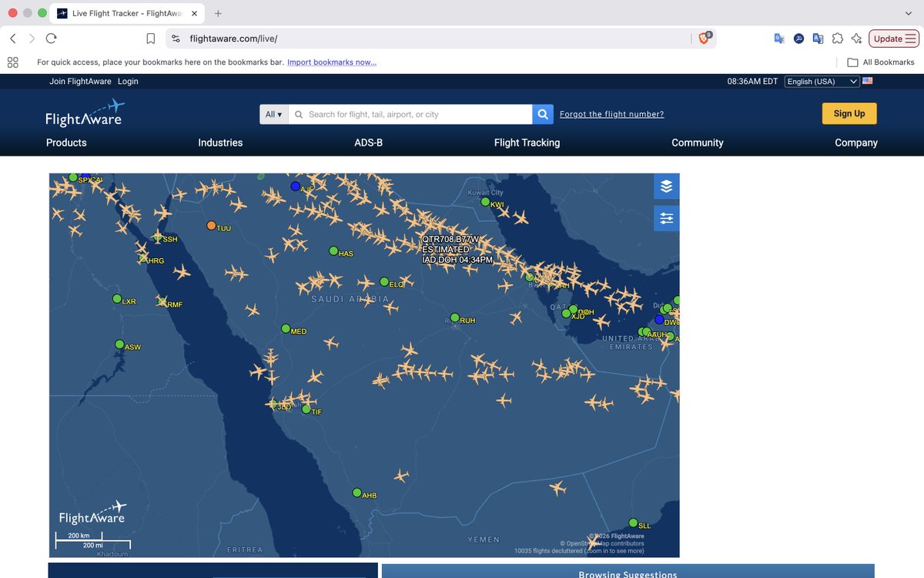Click the green ASW airport marker
The width and height of the screenshot is (924, 578).
coord(119,344)
